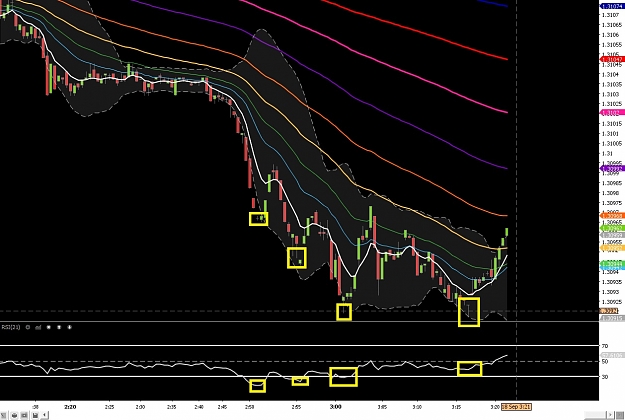Remove the RSI indicator with its X icon
This screenshot has height=420, width=625.
49,327
